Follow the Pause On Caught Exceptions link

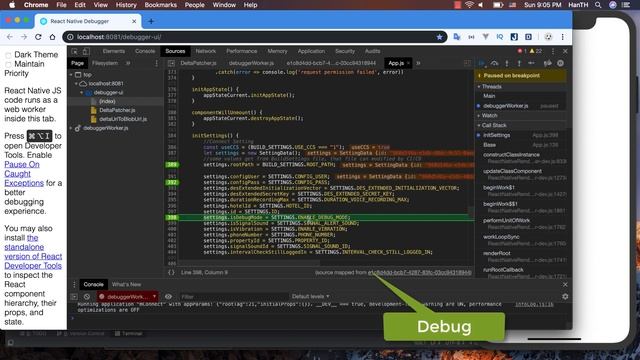[24, 174]
